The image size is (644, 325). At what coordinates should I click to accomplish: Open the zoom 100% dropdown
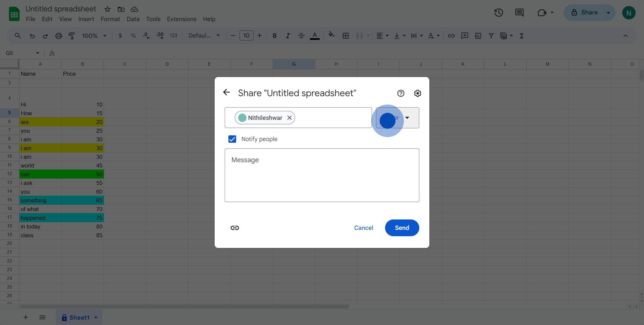(x=94, y=36)
